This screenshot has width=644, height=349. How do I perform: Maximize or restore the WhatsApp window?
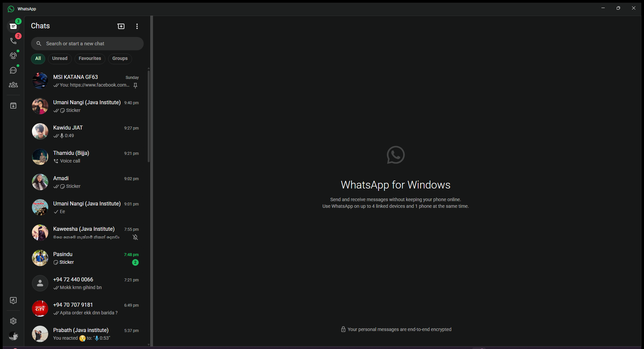(618, 8)
